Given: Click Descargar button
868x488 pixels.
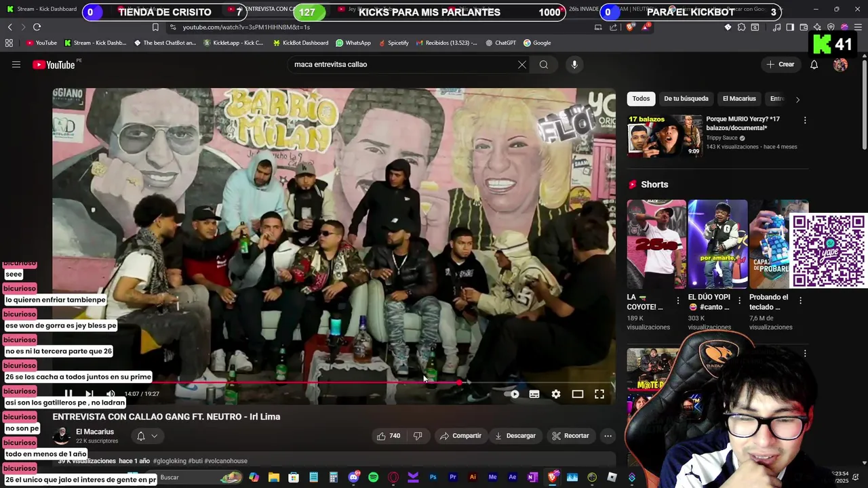Looking at the screenshot, I should 515,436.
